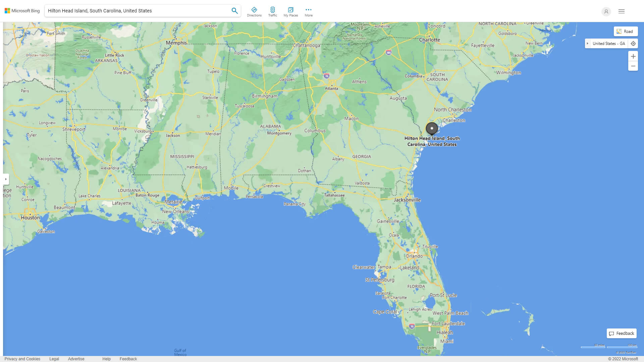Open the Privacy and Cookies link
Screen dimensions: 644x362
click(22, 359)
